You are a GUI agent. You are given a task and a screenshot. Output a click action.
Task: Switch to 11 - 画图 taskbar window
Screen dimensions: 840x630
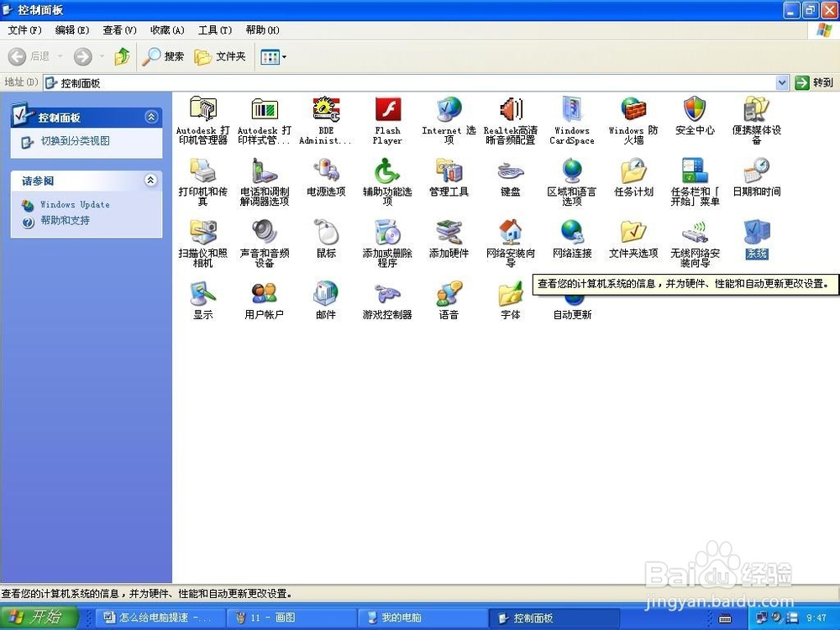point(291,617)
